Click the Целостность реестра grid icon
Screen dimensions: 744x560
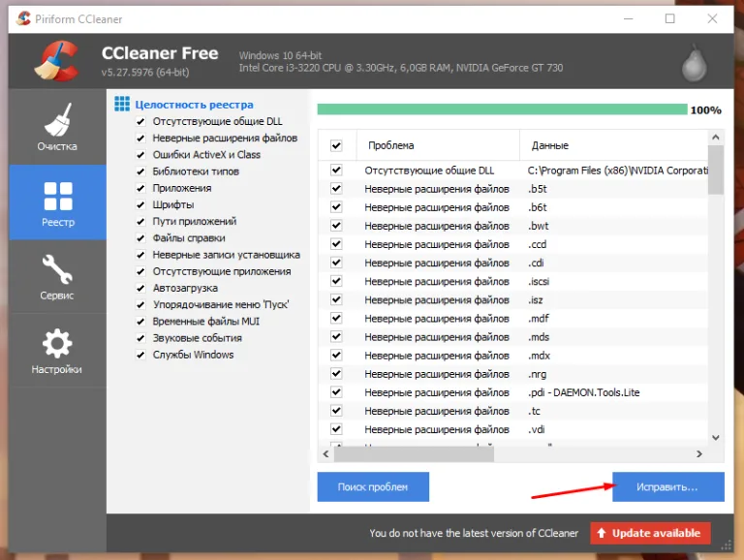(x=122, y=104)
